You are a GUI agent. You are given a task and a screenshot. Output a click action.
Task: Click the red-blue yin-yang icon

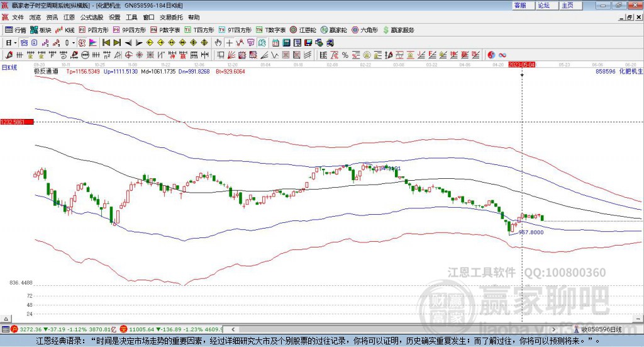click(491, 55)
